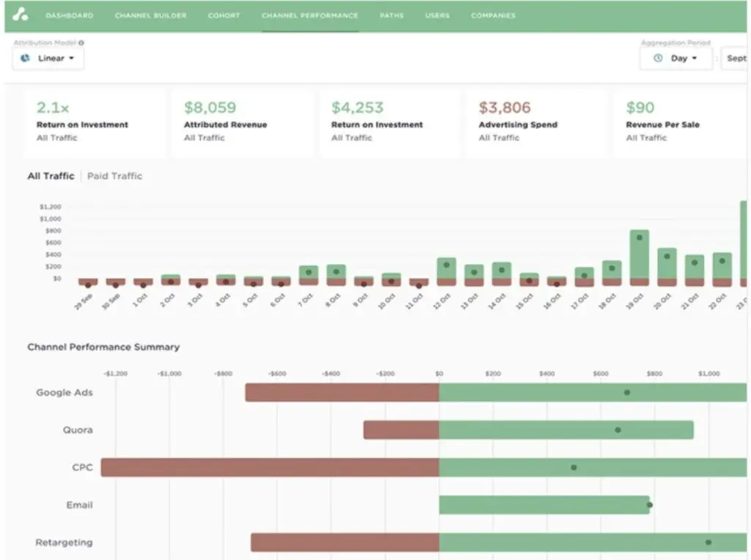Click the Quora row label
Viewport: 751px width, 560px height.
click(78, 430)
